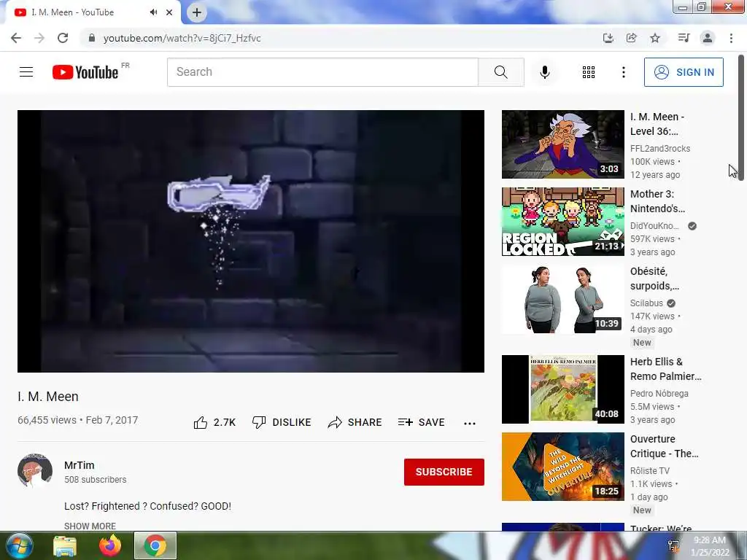Like the video with thumbs up 2.7K
This screenshot has width=747, height=560.
[214, 422]
